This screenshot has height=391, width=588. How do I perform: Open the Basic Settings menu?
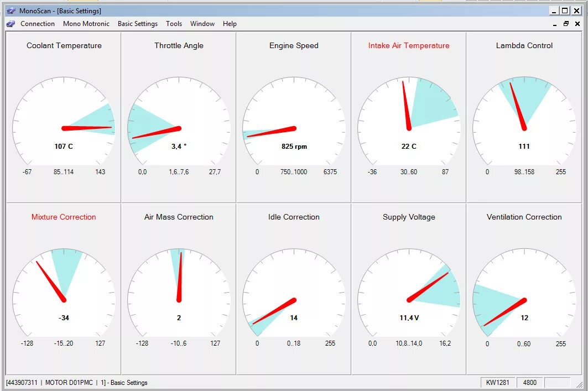[138, 24]
